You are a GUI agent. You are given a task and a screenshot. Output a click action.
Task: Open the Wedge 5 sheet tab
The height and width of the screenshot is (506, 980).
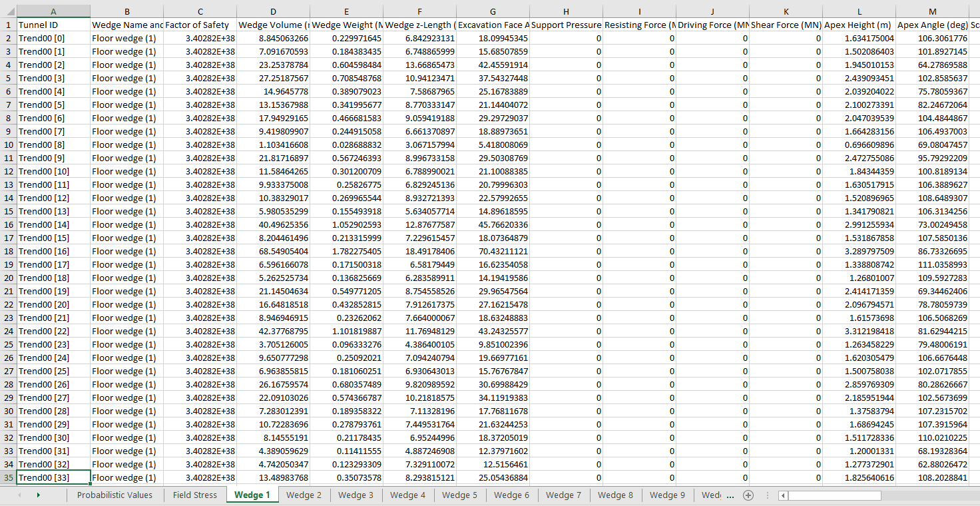click(459, 495)
